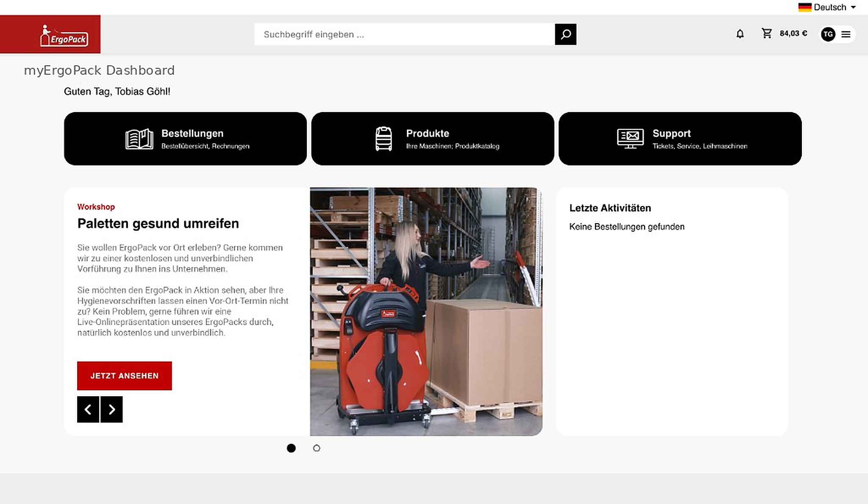Click Keine Bestellungen gefunden text
The width and height of the screenshot is (868, 504).
click(627, 227)
